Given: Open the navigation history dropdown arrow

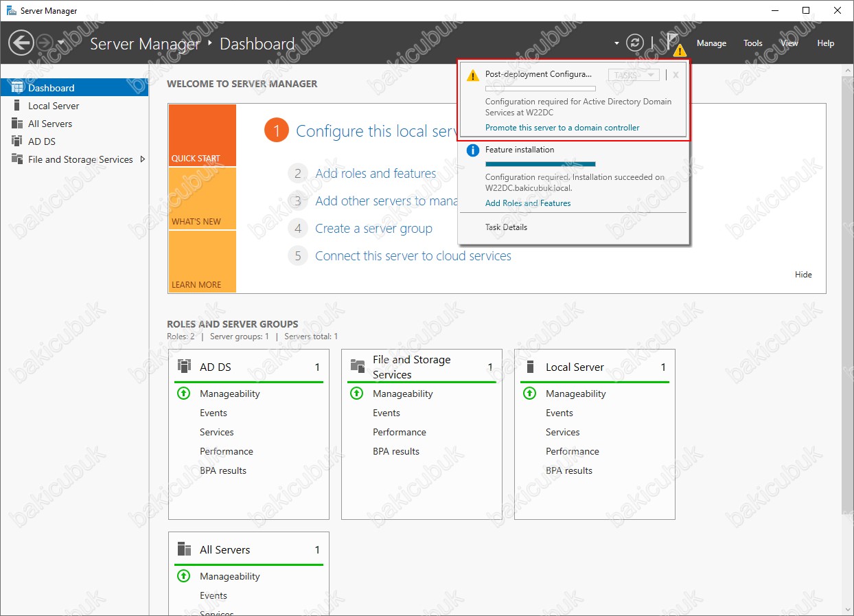Looking at the screenshot, I should (61, 43).
